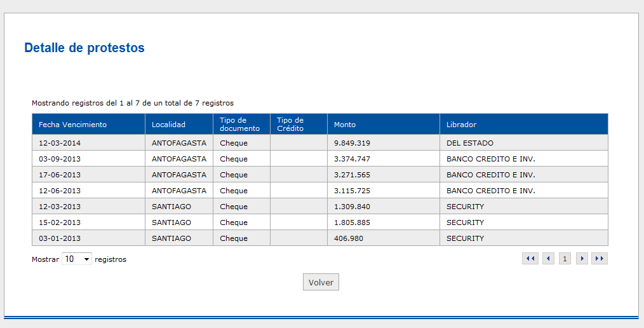Select page number 1
Image resolution: width=644 pixels, height=328 pixels.
pyautogui.click(x=565, y=259)
